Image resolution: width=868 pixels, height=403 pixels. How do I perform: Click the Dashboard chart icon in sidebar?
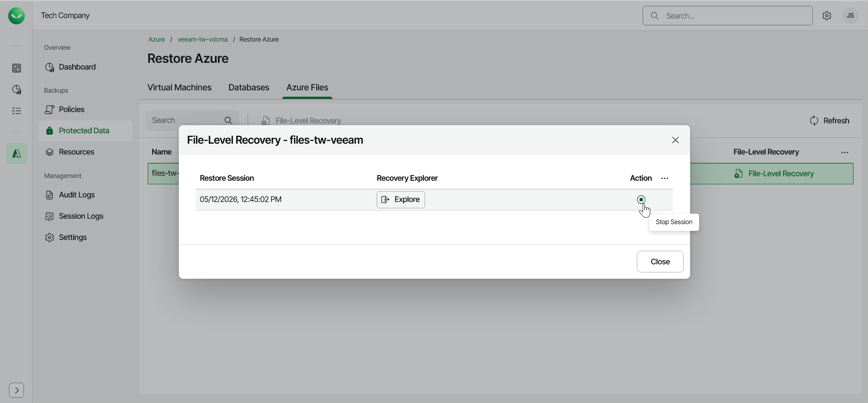tap(50, 67)
